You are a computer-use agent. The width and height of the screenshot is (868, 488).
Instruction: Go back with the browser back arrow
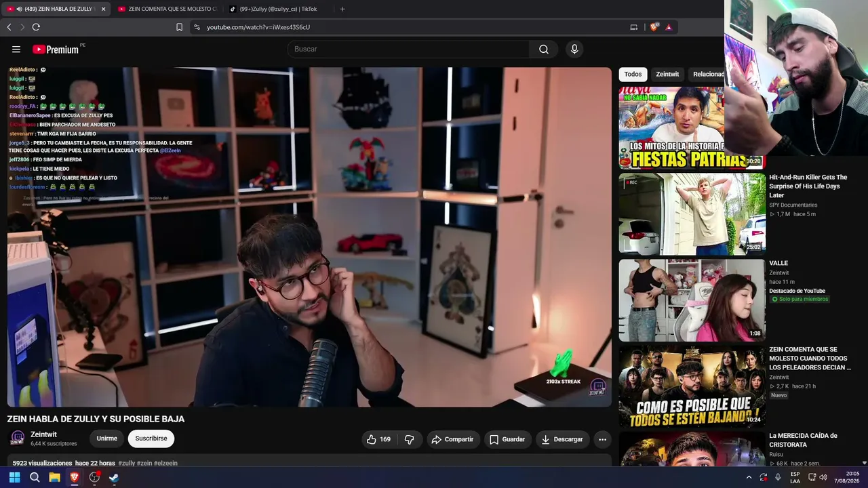coord(9,27)
